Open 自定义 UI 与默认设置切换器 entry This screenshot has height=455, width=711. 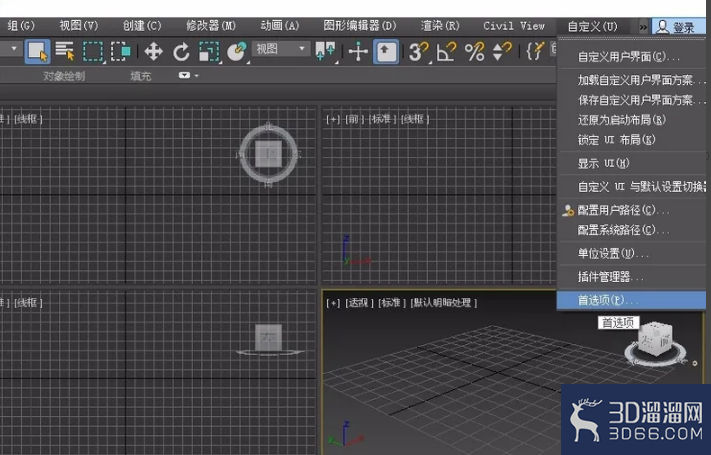(x=631, y=186)
